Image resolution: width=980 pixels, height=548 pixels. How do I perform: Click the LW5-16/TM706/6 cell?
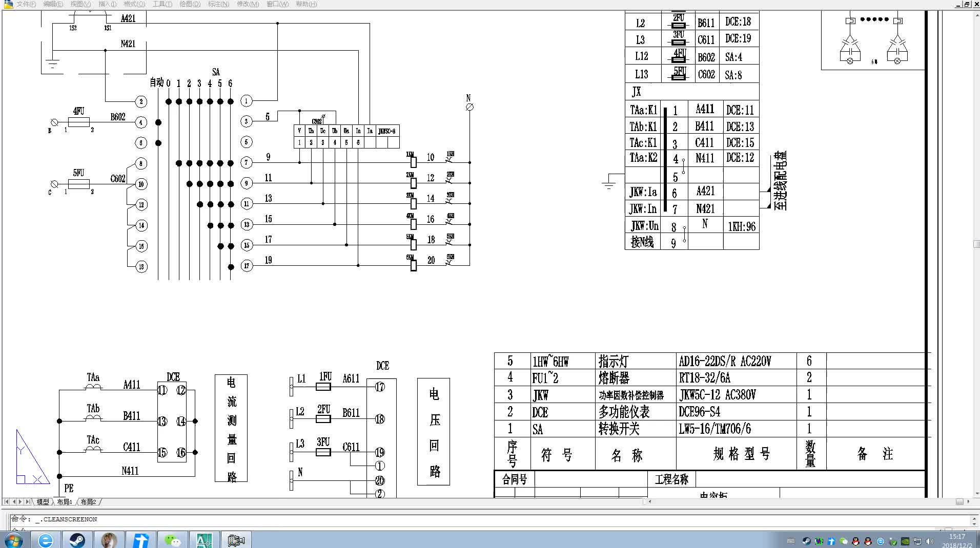pyautogui.click(x=736, y=429)
